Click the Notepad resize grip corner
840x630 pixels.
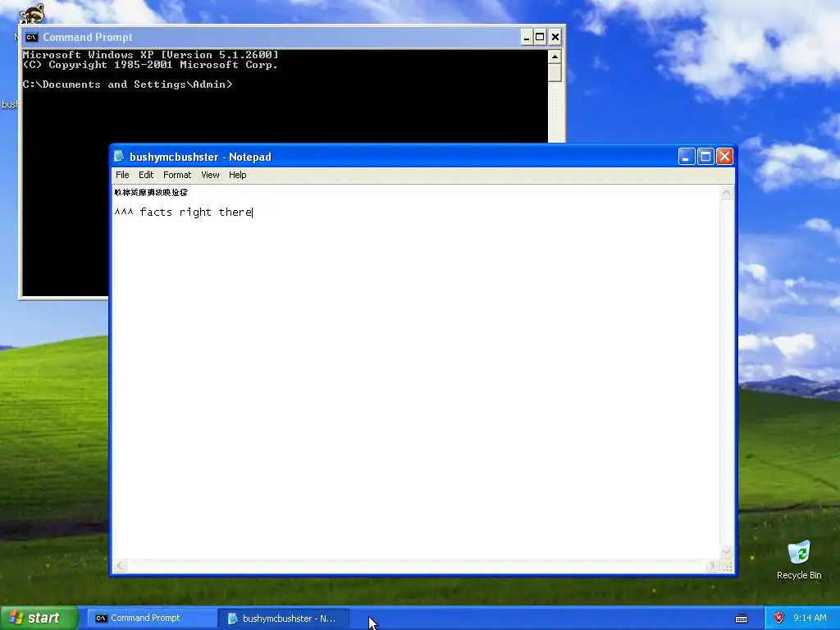[727, 566]
